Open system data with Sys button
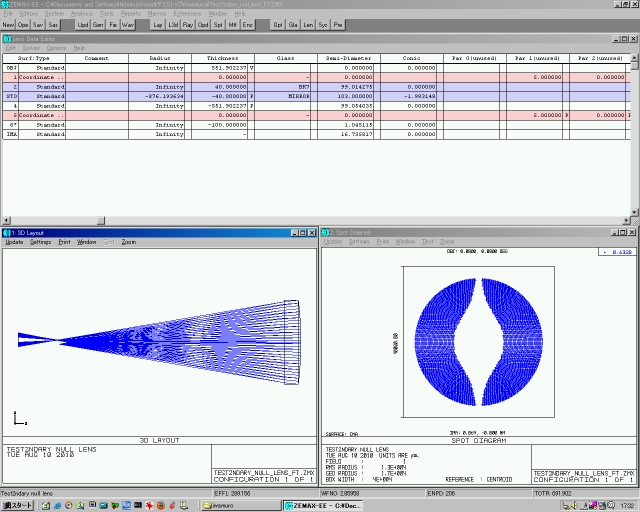 pyautogui.click(x=323, y=25)
